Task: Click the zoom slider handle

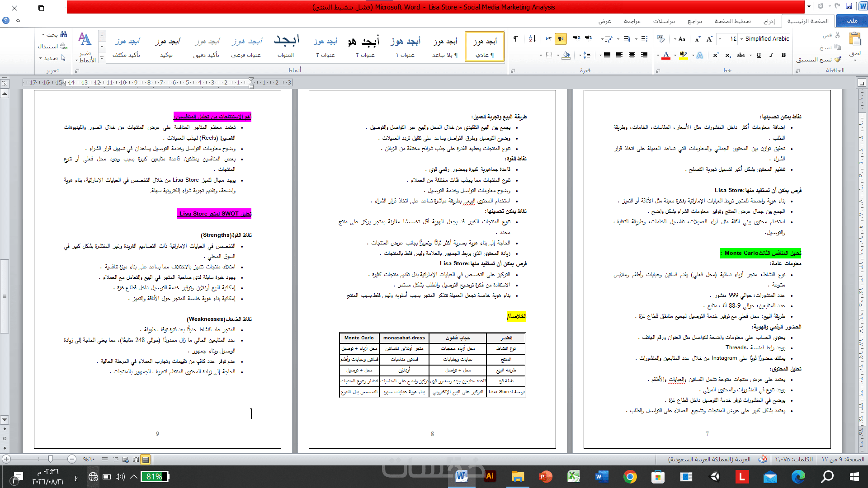Action: [x=50, y=459]
